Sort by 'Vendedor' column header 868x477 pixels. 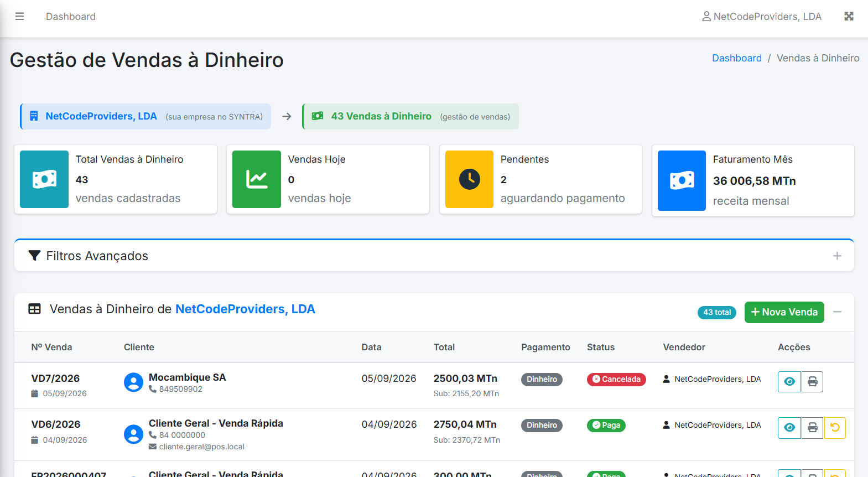click(684, 347)
